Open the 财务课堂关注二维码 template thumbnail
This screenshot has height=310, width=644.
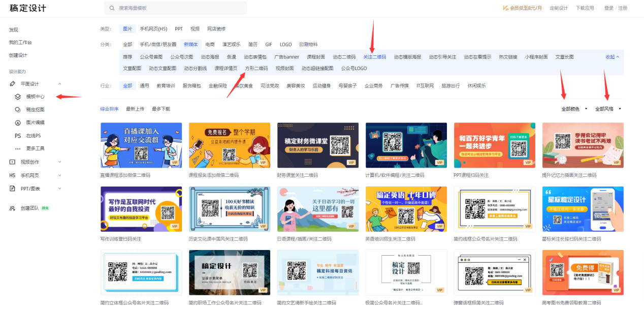pos(318,145)
